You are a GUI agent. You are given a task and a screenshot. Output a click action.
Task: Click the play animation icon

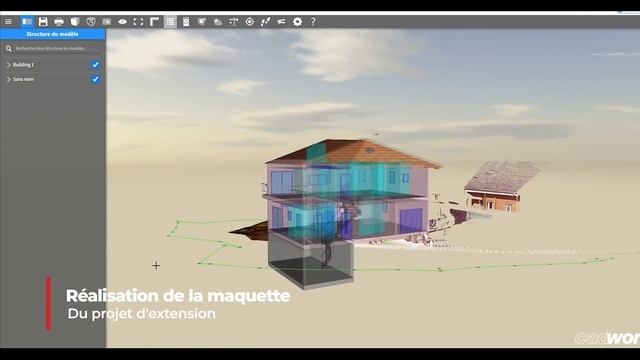[107, 22]
